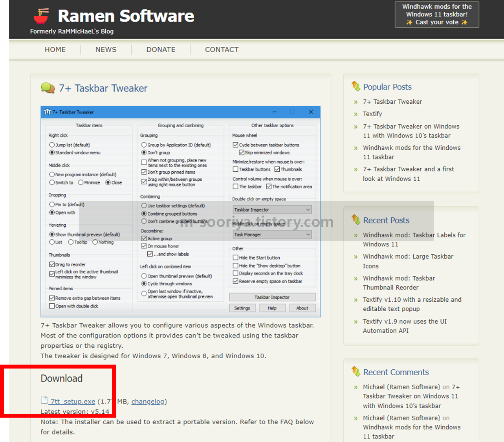Open the CONTACT page
504x442 pixels.
222,50
